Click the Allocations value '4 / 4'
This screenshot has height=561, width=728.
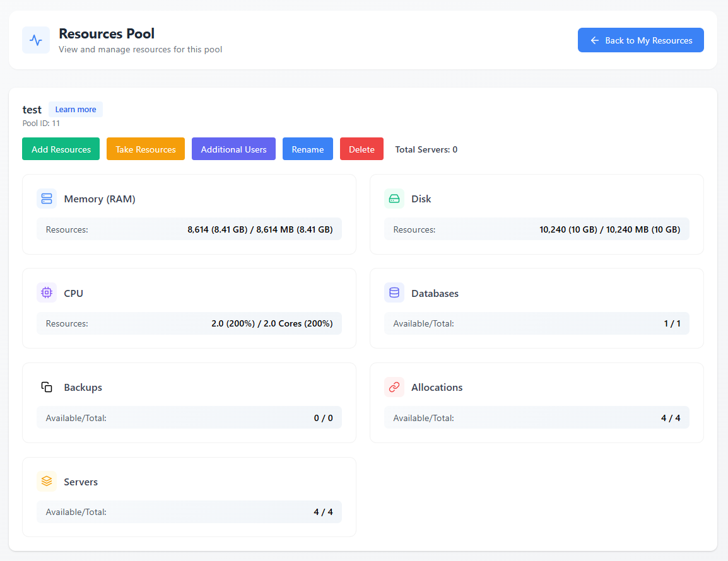click(671, 418)
